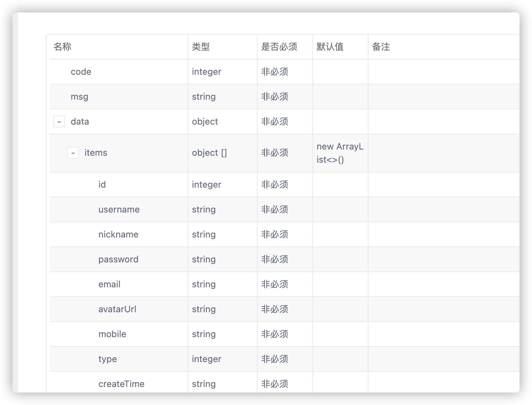Collapse the items array row
The height and width of the screenshot is (405, 532).
click(73, 153)
